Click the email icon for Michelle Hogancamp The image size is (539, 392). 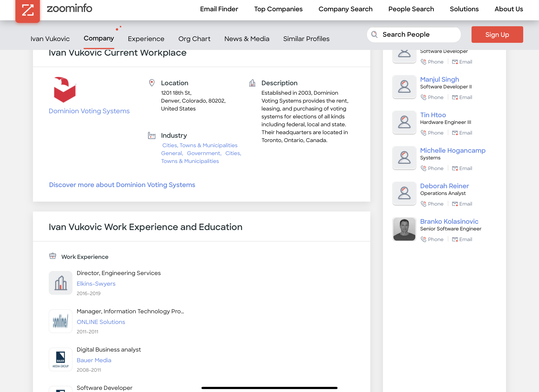click(x=455, y=168)
